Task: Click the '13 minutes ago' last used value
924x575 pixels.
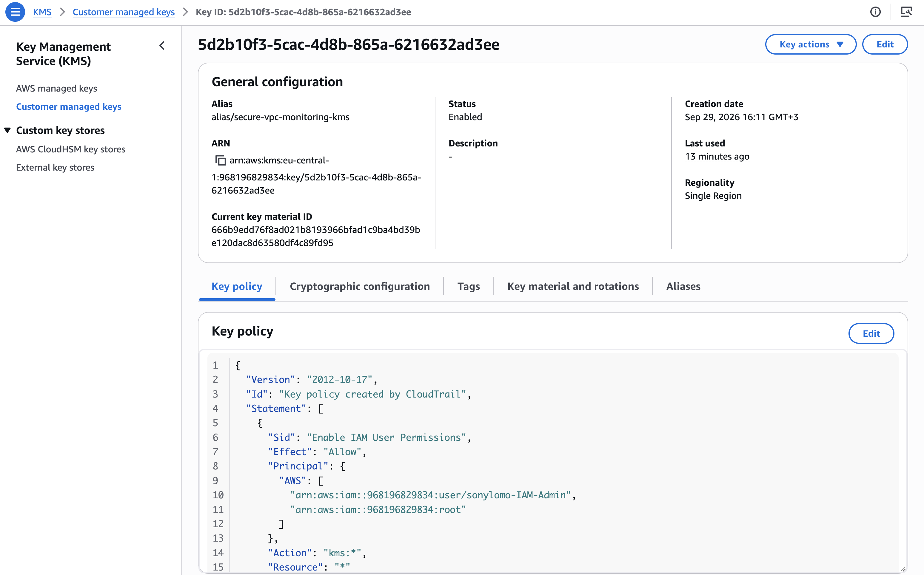Action: pos(717,156)
